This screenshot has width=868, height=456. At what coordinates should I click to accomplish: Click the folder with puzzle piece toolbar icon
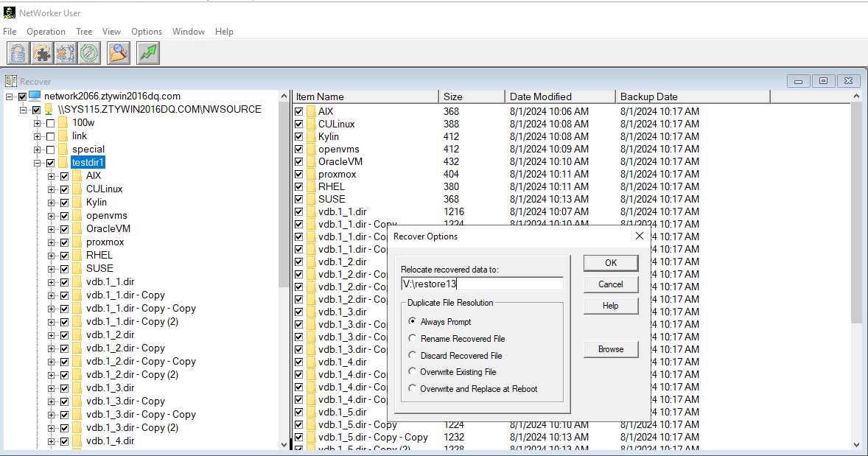click(41, 53)
